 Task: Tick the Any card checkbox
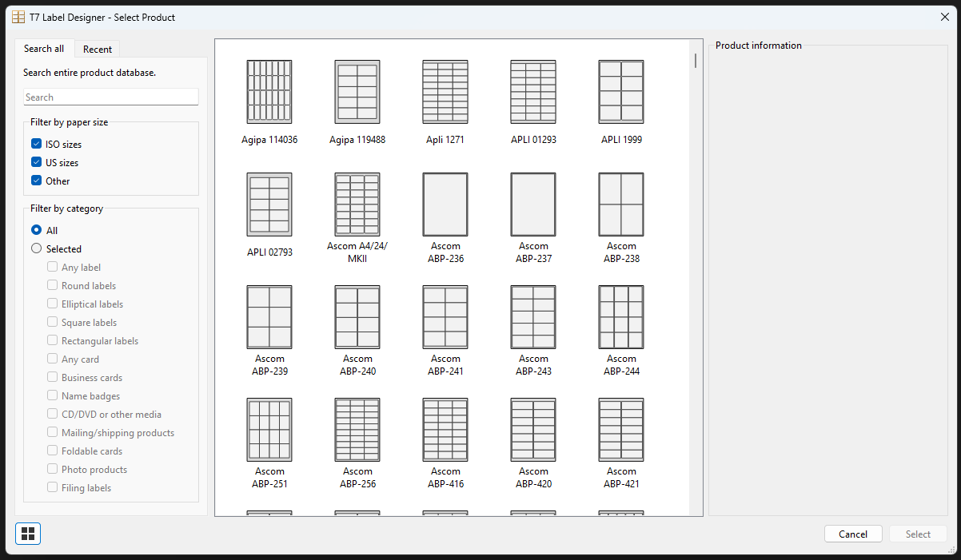coord(52,359)
